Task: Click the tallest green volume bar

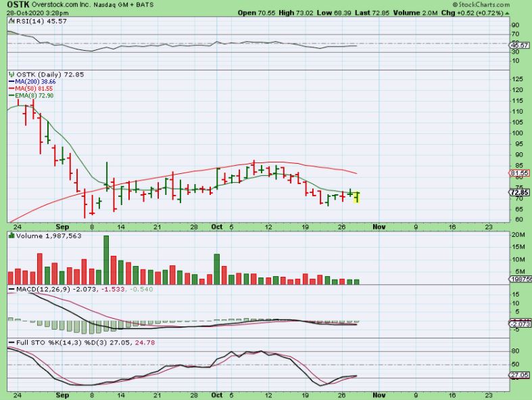Action: 106,260
